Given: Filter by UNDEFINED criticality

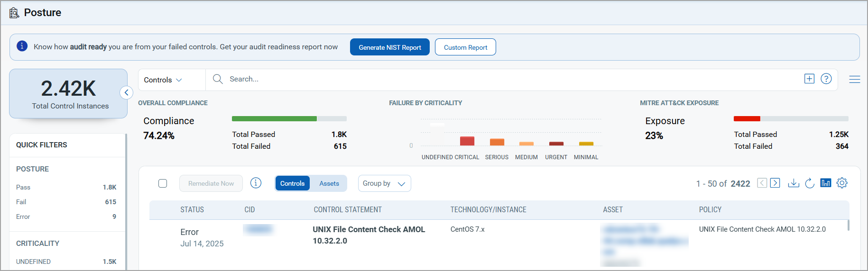Looking at the screenshot, I should [66, 262].
